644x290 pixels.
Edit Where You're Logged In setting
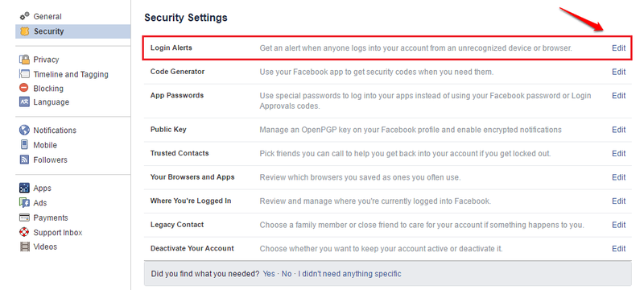[x=618, y=201]
